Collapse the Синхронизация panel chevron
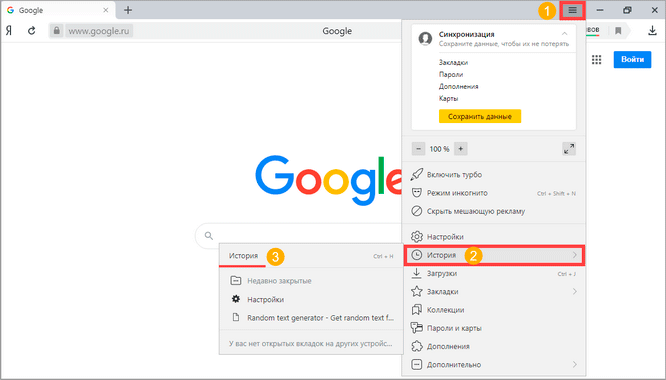The height and width of the screenshot is (380, 666). [x=564, y=34]
